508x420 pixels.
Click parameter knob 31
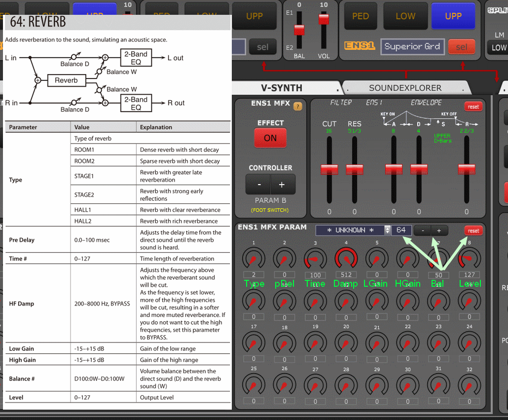[x=438, y=385]
